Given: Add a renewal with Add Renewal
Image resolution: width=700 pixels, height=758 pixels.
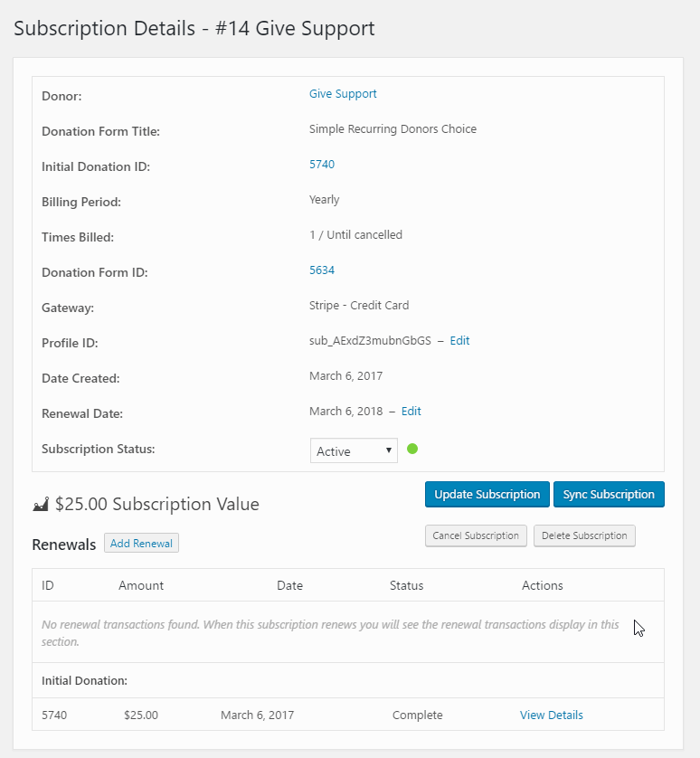Looking at the screenshot, I should click(x=142, y=544).
